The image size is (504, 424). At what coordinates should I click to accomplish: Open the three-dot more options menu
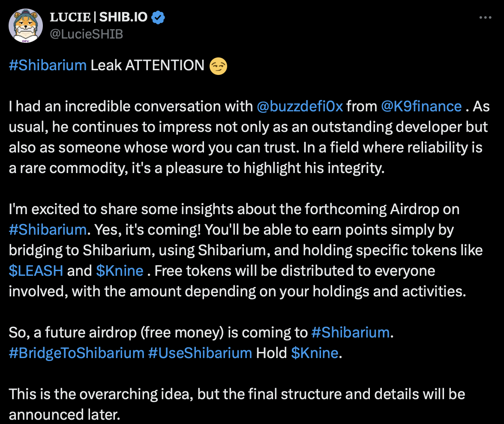click(485, 18)
